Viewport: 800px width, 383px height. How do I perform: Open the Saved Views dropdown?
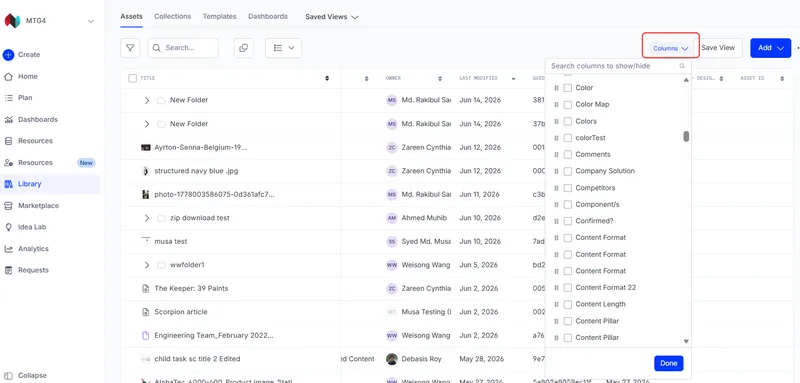pos(332,17)
